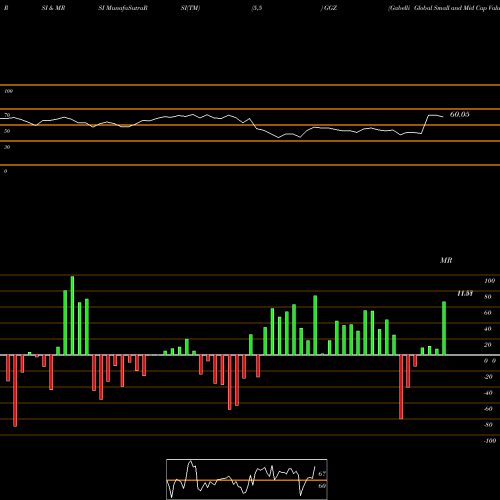This screenshot has width=500, height=500.
Task: Click the MR value label 11.51
Action: click(x=465, y=294)
